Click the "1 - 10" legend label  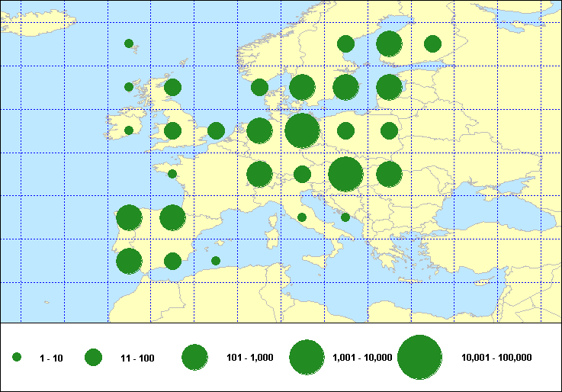pyautogui.click(x=52, y=358)
